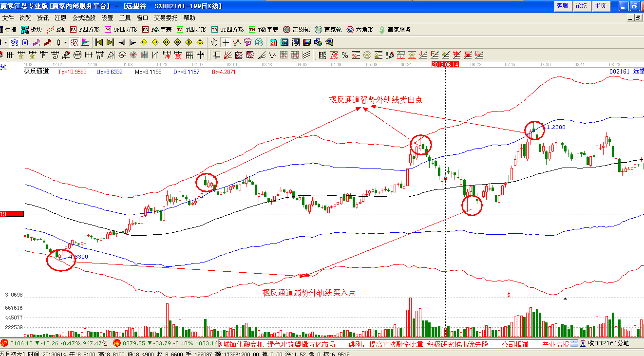Toggle the red pattern indicator button
This screenshot has width=644, height=356.
(x=75, y=42)
